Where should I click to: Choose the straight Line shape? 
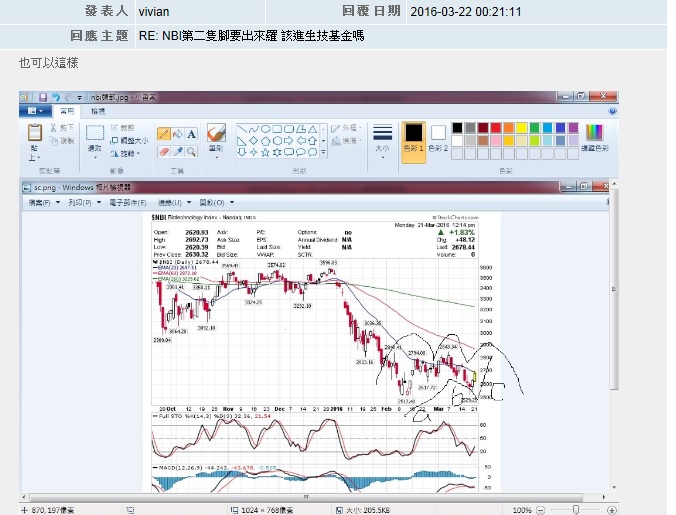pyautogui.click(x=242, y=129)
